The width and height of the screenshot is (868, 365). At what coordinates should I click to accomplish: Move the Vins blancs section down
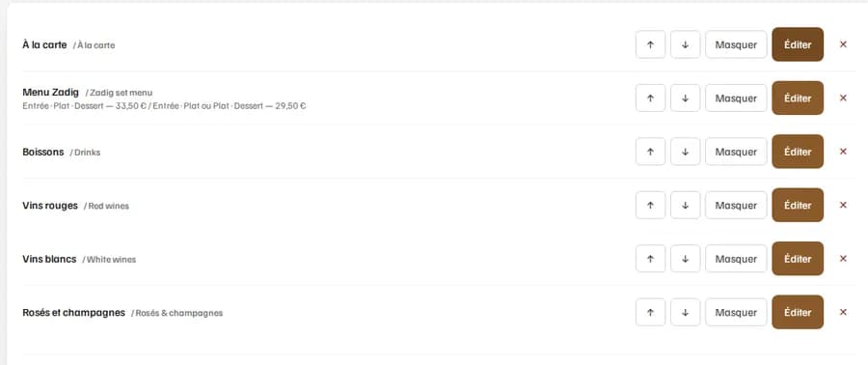pos(686,259)
